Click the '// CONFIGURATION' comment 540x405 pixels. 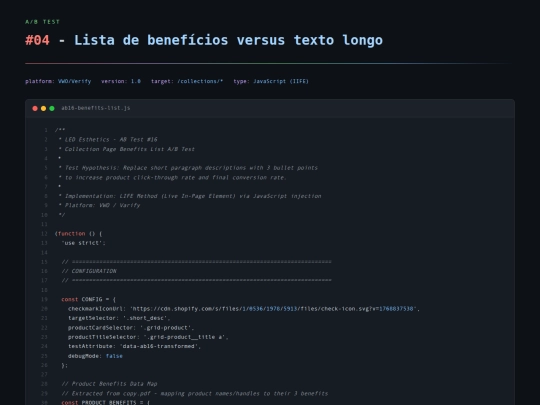(89, 271)
